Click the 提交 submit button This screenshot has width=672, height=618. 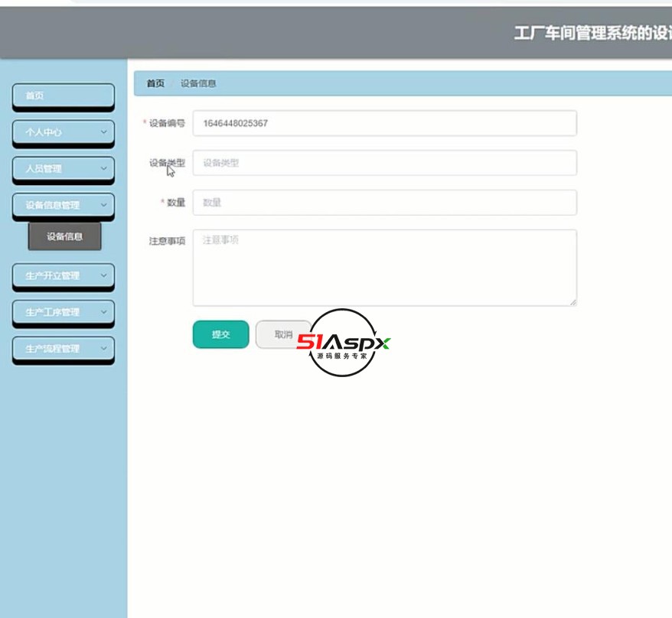220,334
